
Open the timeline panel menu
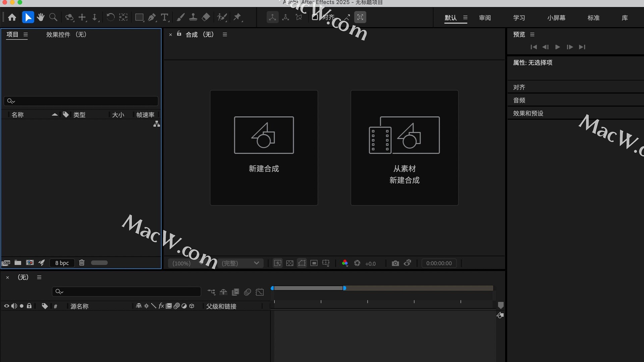click(x=39, y=278)
